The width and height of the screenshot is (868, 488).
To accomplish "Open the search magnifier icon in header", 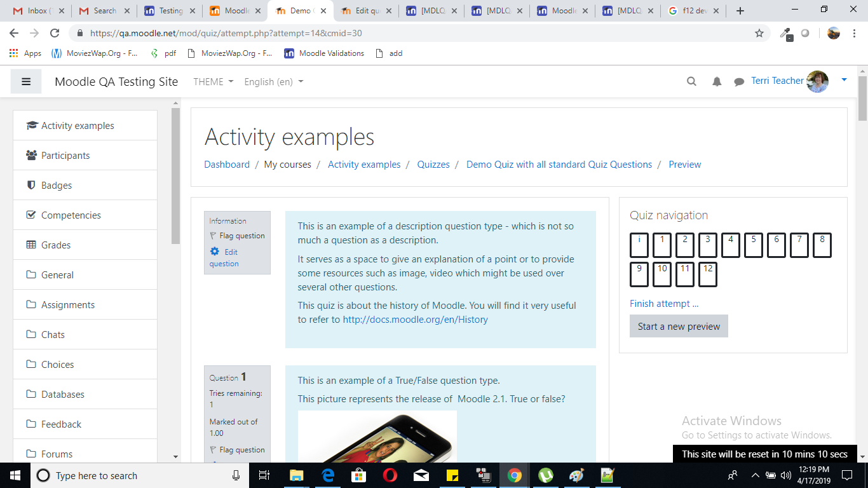I will 691,81.
